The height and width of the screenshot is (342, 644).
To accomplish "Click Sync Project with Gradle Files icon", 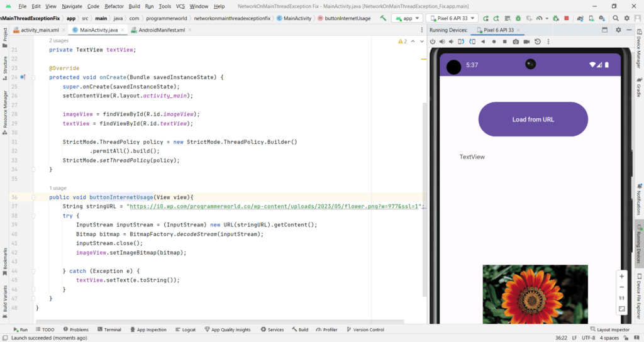I will (580, 18).
